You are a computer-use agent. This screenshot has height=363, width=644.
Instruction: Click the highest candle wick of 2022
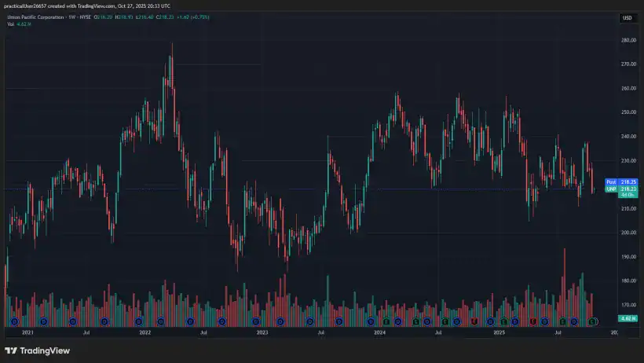[x=171, y=46]
